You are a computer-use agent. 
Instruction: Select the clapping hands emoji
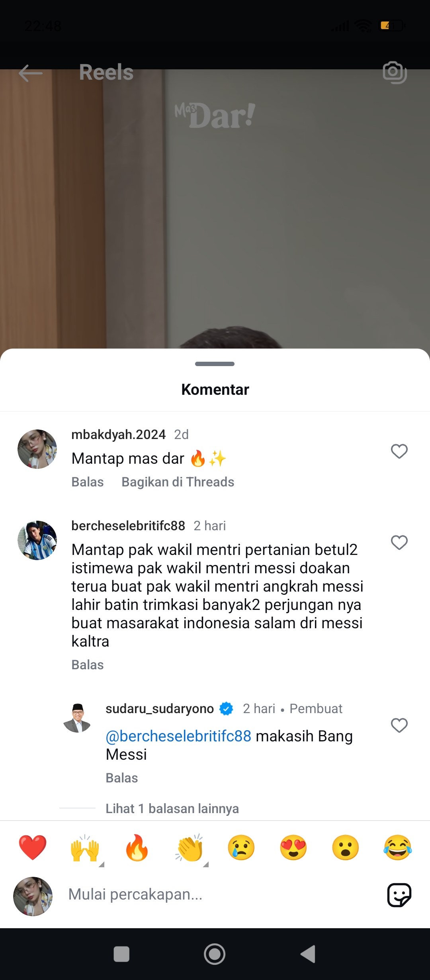189,847
